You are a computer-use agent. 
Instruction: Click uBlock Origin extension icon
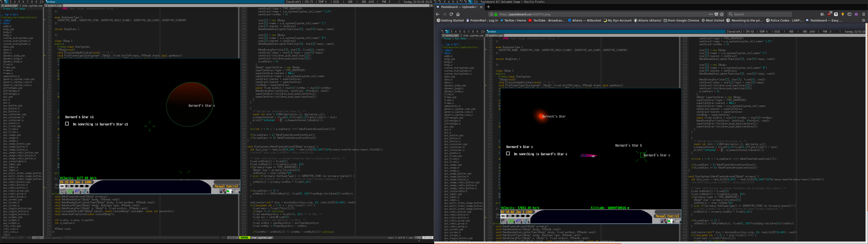click(x=829, y=14)
